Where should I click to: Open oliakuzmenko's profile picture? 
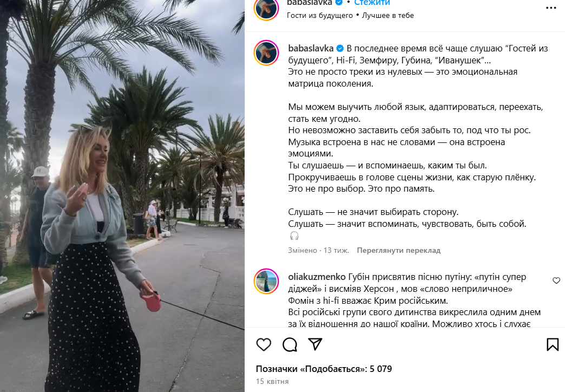coord(266,282)
